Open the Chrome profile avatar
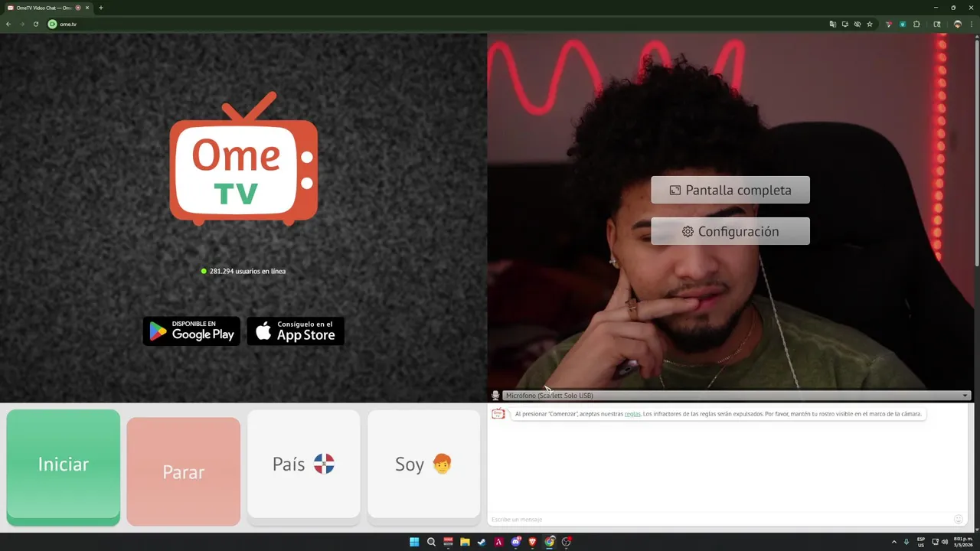 click(x=957, y=24)
